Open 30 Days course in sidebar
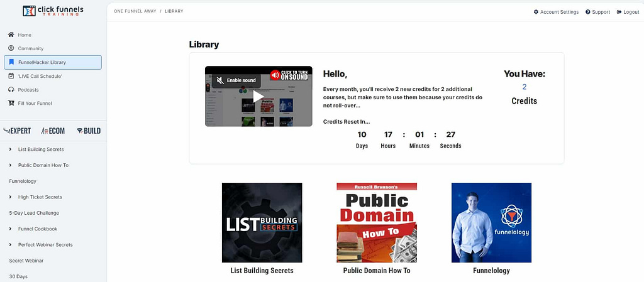Image resolution: width=644 pixels, height=282 pixels. point(18,277)
